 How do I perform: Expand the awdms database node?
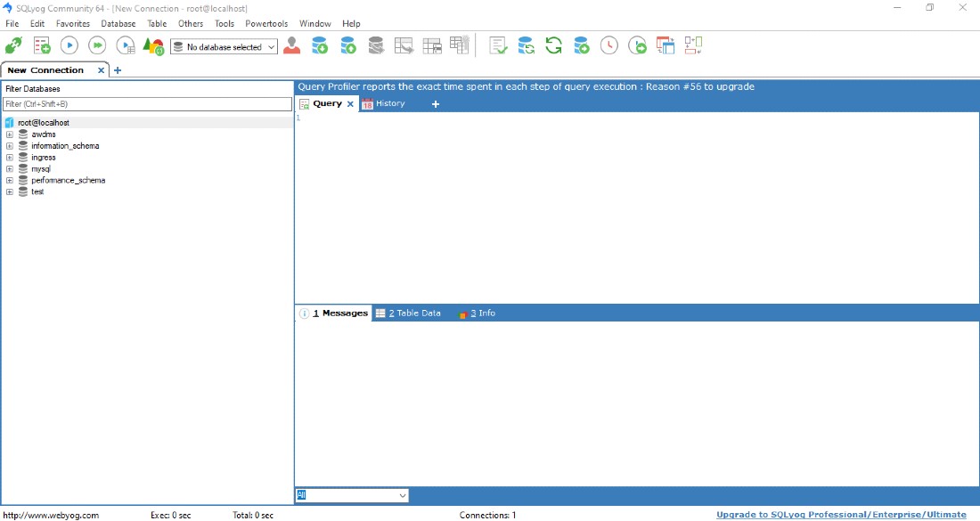10,134
